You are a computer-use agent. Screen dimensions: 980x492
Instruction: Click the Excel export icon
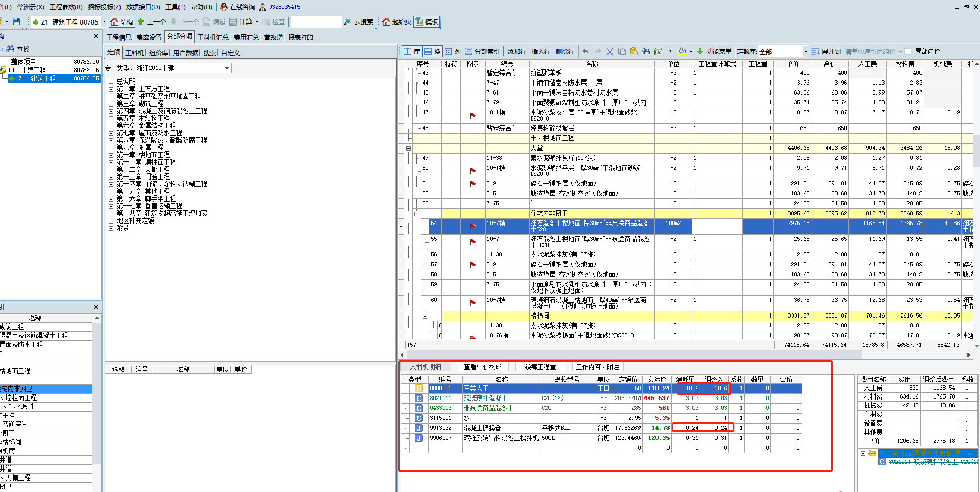coord(658,51)
